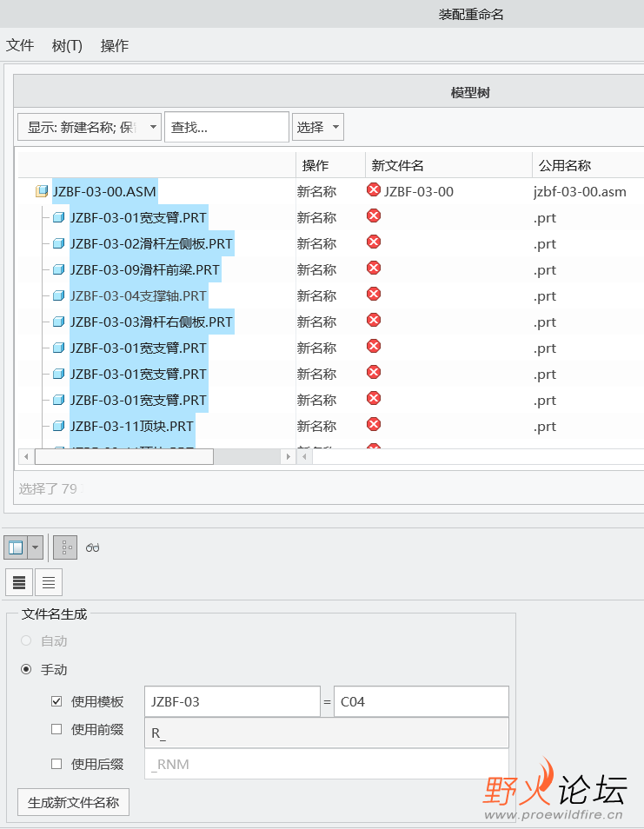Click the columns pane left scroll arrow
This screenshot has height=829, width=644.
[304, 456]
